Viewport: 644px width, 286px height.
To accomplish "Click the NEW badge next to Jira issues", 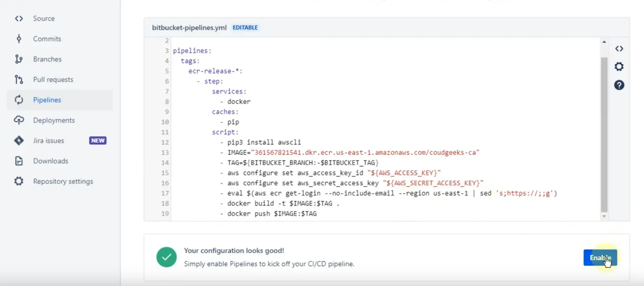I will [98, 140].
